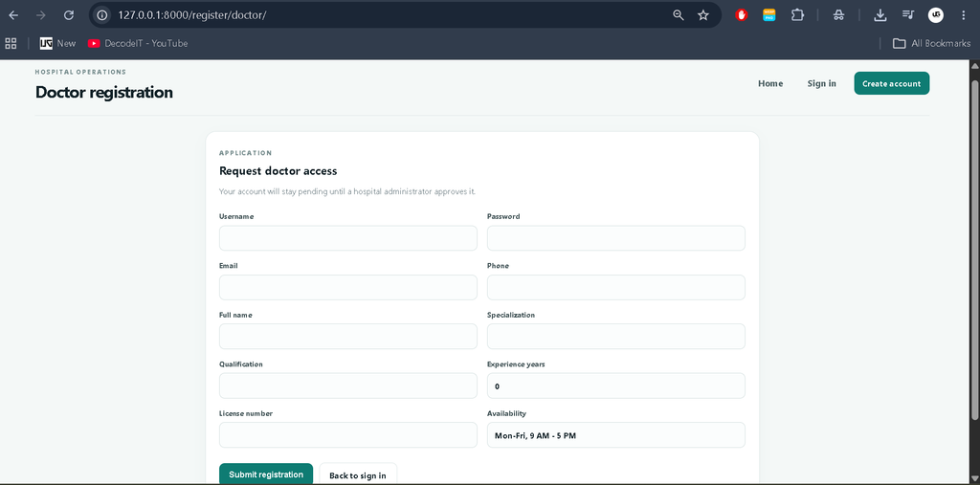Focus the License number field
Image resolution: width=980 pixels, height=485 pixels.
(348, 435)
